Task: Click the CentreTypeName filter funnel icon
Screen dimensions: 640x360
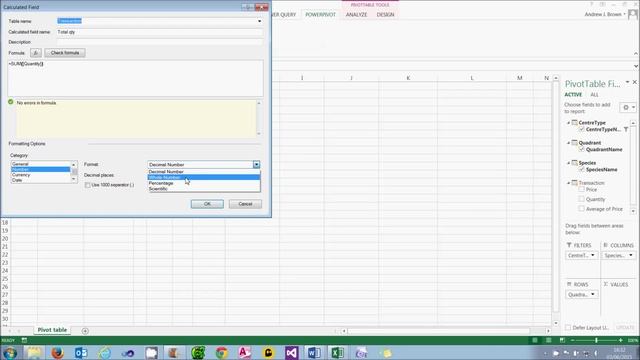Action: (626, 129)
